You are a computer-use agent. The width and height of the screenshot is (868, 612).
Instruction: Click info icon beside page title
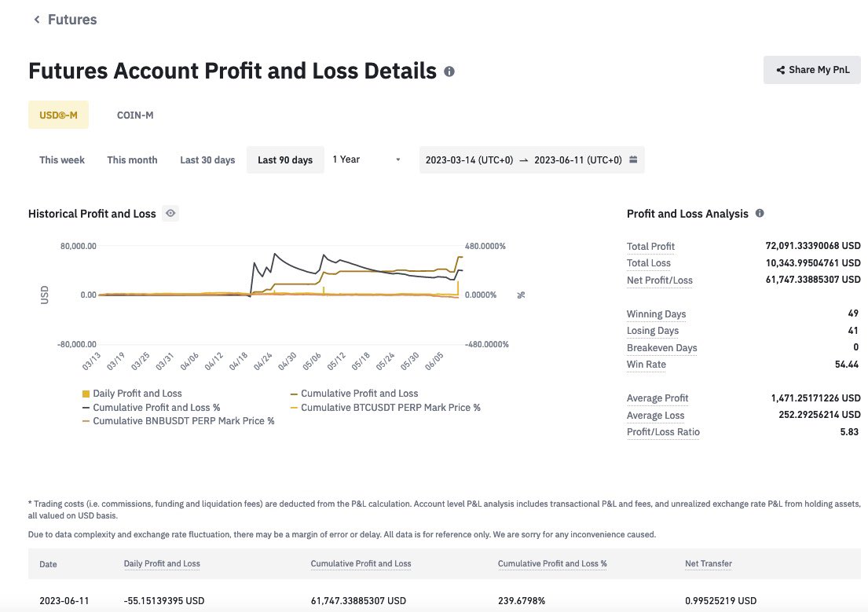[449, 71]
